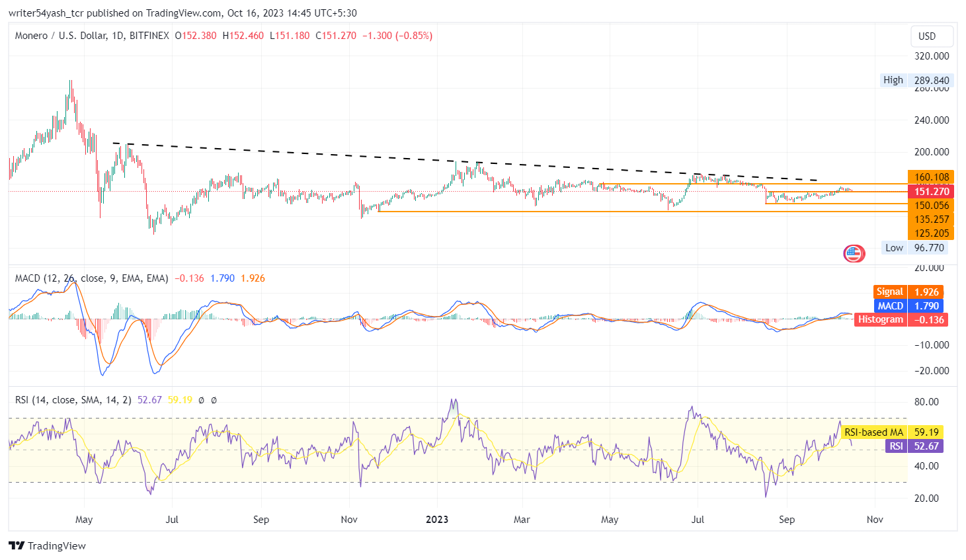Click the 135.257 orange price tag
The height and width of the screenshot is (560, 966).
tap(931, 220)
